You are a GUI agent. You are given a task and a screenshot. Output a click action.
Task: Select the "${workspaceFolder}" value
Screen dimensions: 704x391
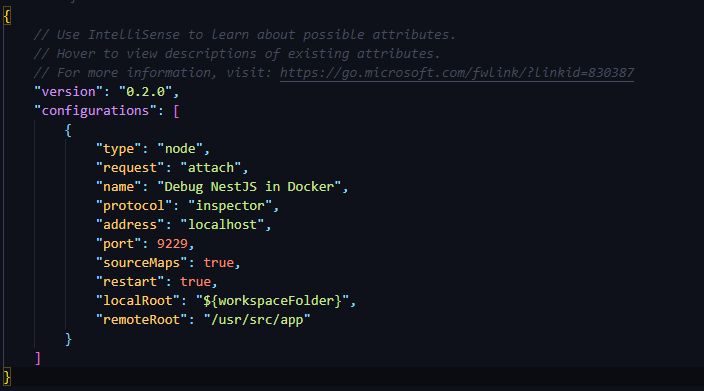(x=272, y=300)
